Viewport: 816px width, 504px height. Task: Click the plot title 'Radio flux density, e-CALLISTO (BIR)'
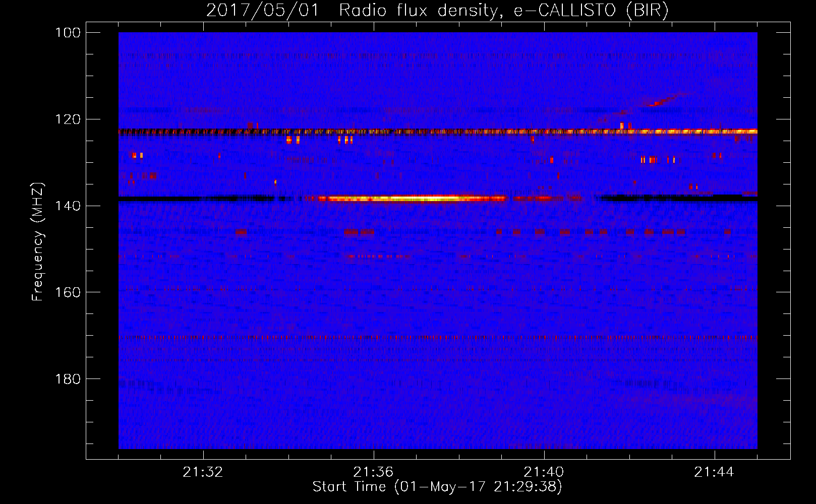[x=504, y=10]
